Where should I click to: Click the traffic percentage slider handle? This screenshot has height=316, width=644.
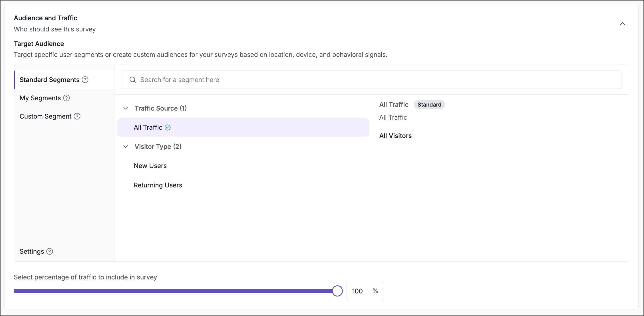click(337, 291)
